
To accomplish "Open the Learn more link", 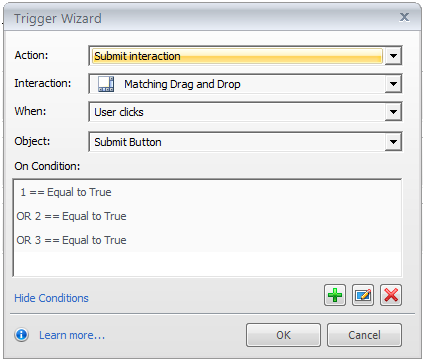I will point(72,335).
